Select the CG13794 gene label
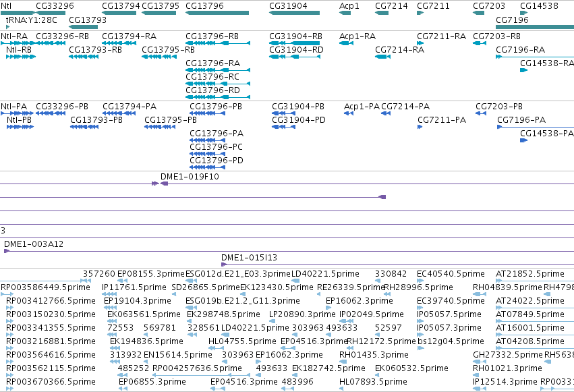This screenshot has height=392, width=574. point(121,6)
